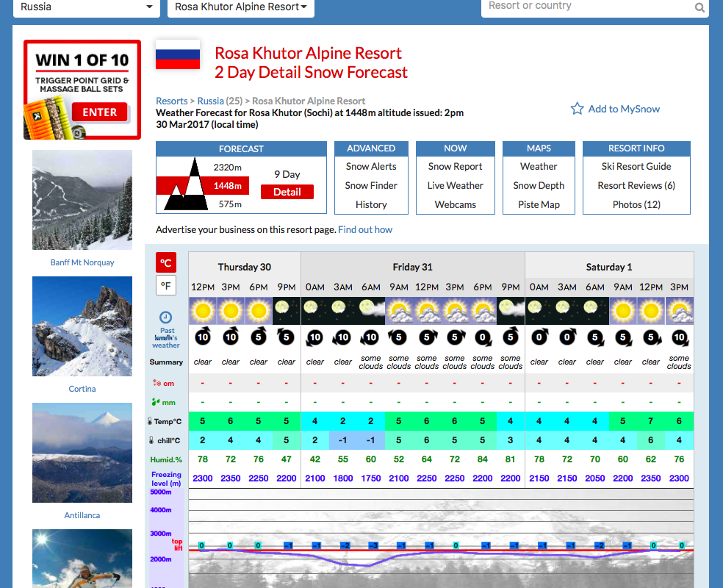Click the Russian flag icon
Viewport: 723px width, 588px height.
pyautogui.click(x=178, y=55)
